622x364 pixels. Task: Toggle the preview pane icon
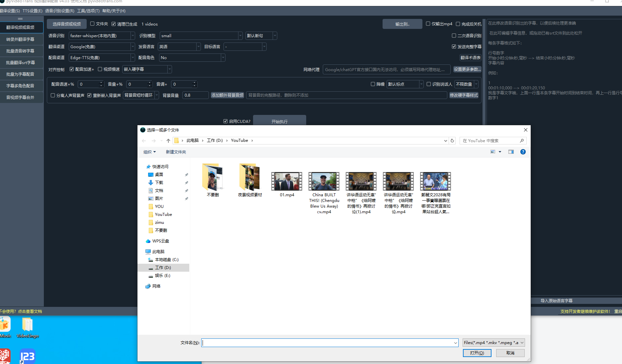pos(511,152)
